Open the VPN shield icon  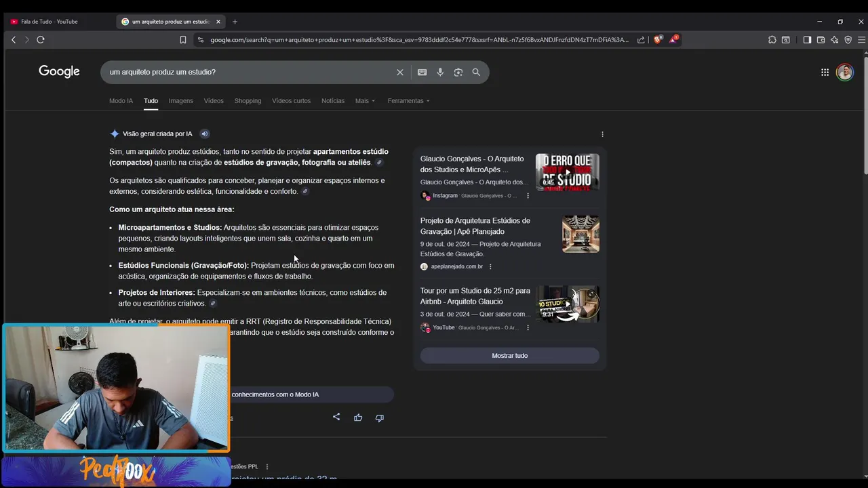tap(848, 40)
